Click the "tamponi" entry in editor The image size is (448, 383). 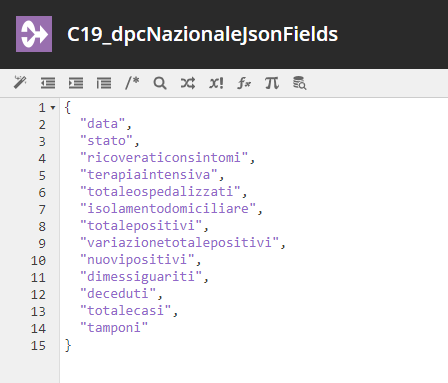tap(114, 328)
